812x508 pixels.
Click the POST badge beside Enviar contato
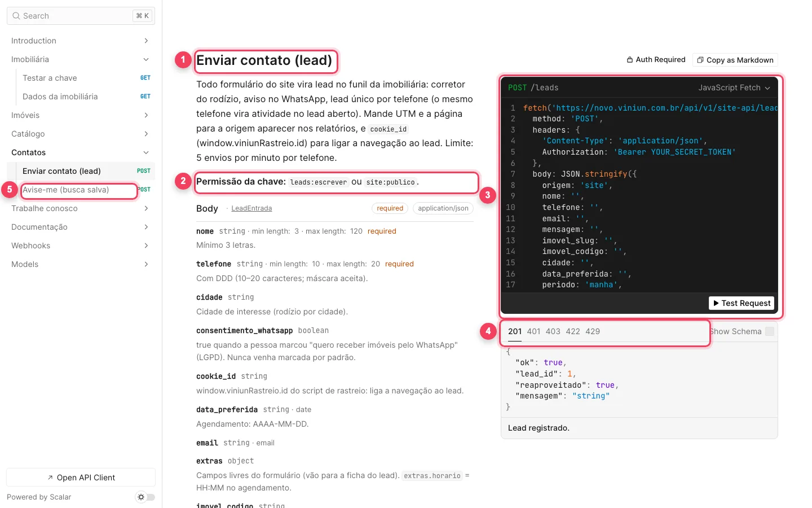click(x=144, y=171)
